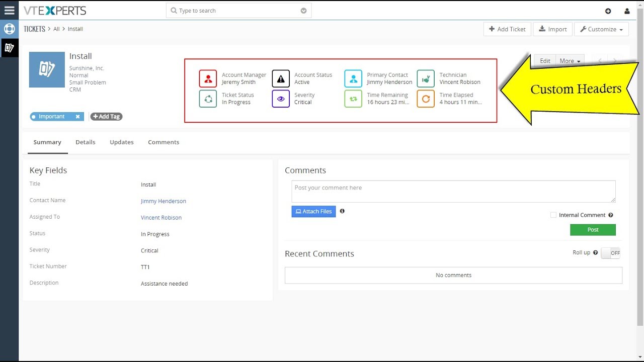This screenshot has width=644, height=362.
Task: Click the TICKETS breadcrumb
Action: coord(34,29)
